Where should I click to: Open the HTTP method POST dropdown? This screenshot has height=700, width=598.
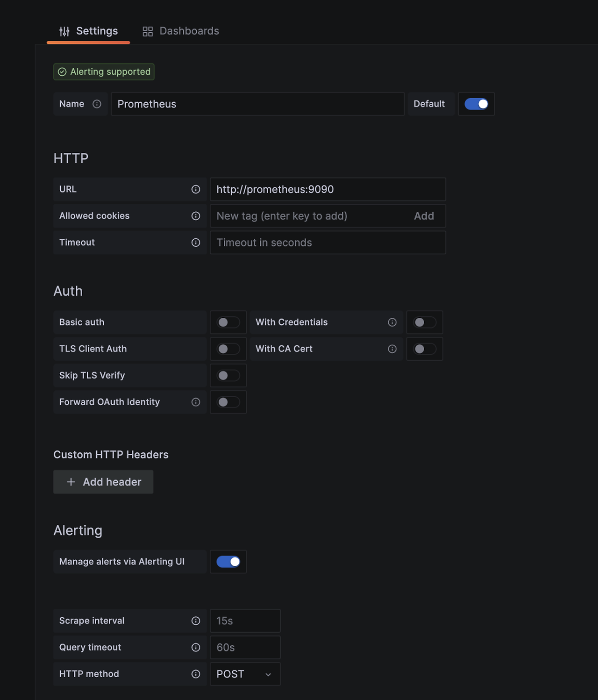pos(245,674)
